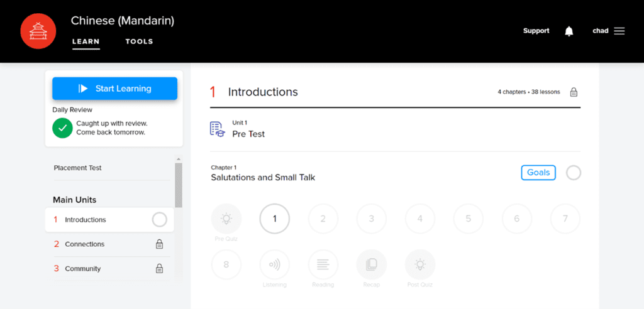Open the chad hamburger menu

coord(619,31)
